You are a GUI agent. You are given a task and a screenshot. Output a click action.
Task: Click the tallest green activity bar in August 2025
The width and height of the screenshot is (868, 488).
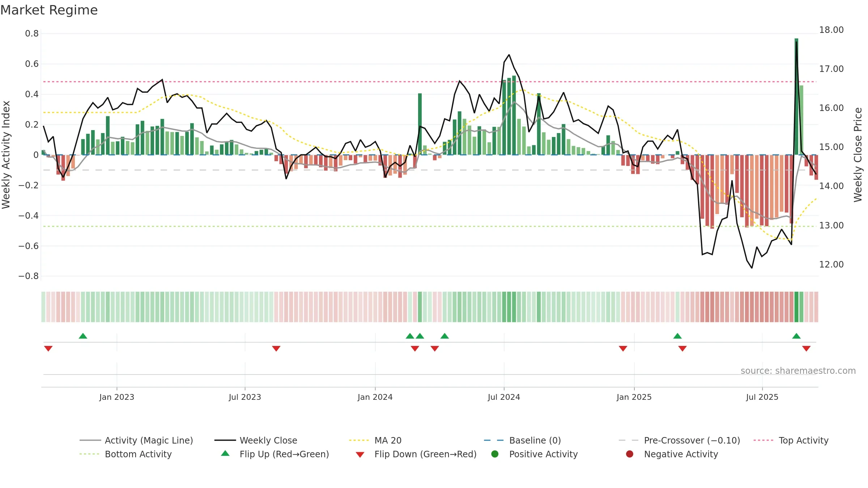[x=796, y=97]
